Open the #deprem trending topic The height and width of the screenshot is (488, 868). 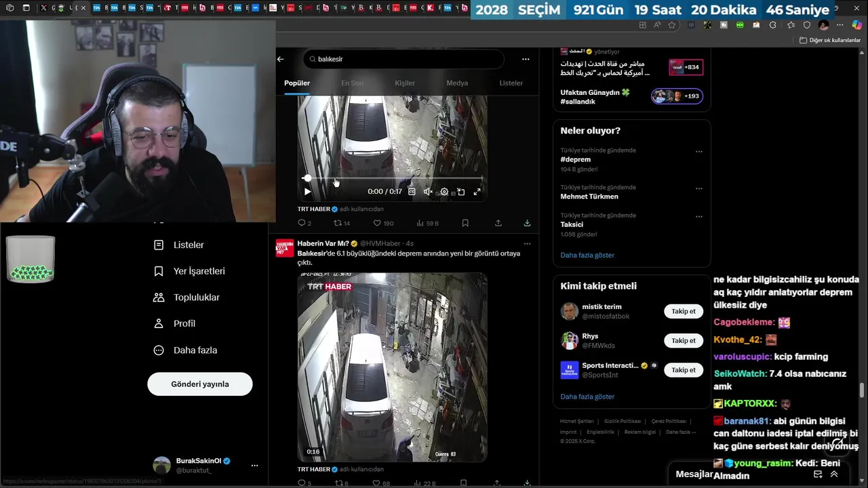click(x=576, y=160)
